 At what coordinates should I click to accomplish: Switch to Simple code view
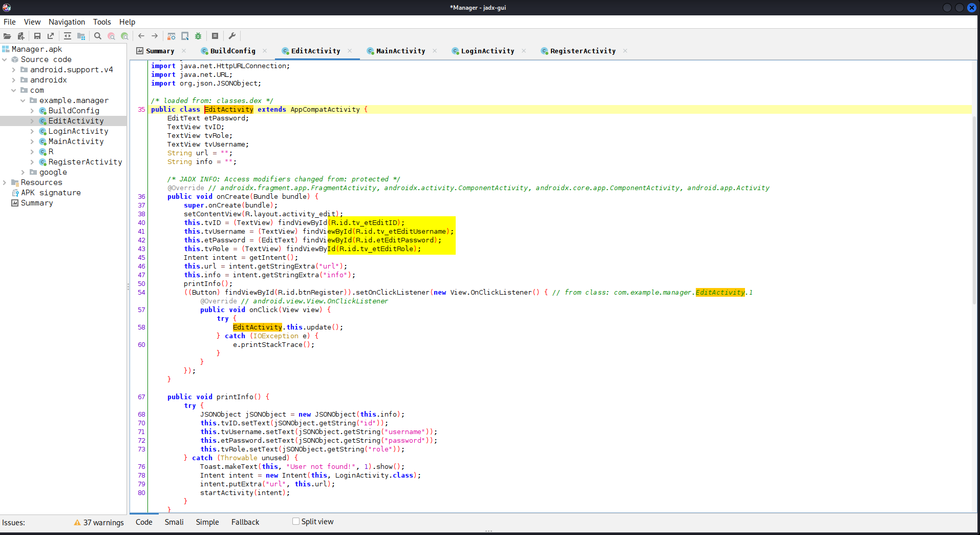[x=207, y=522]
